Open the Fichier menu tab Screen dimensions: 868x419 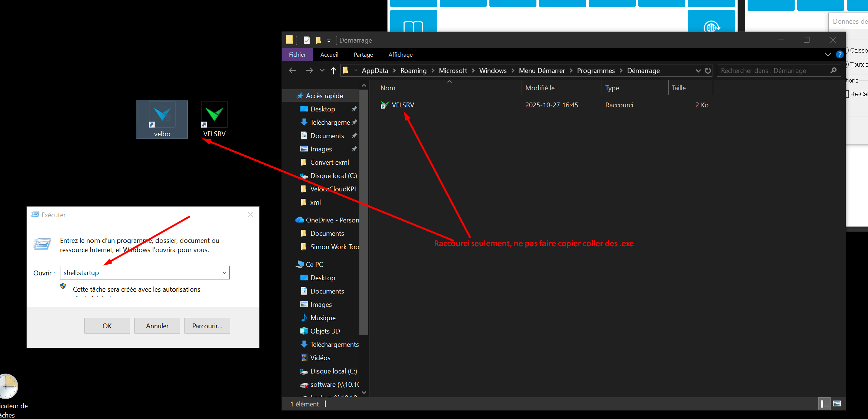pyautogui.click(x=297, y=54)
